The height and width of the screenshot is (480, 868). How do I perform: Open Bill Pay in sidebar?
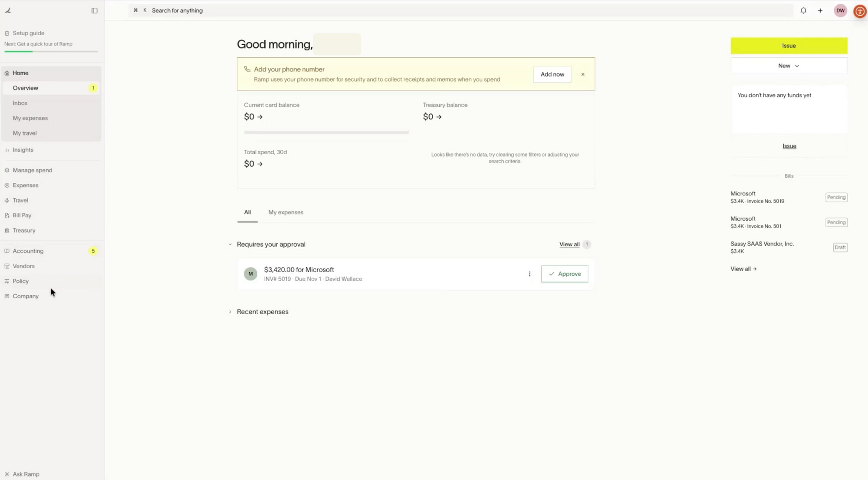22,215
